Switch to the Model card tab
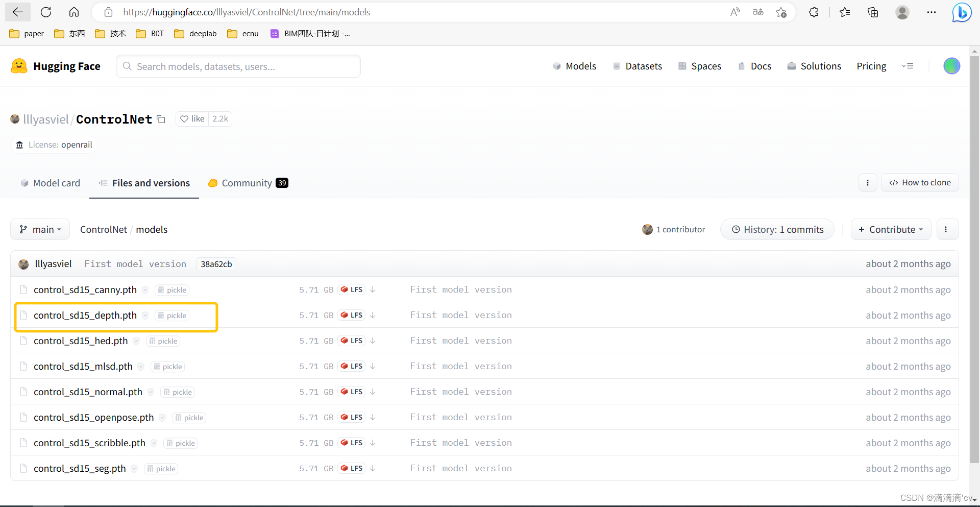 (x=50, y=183)
